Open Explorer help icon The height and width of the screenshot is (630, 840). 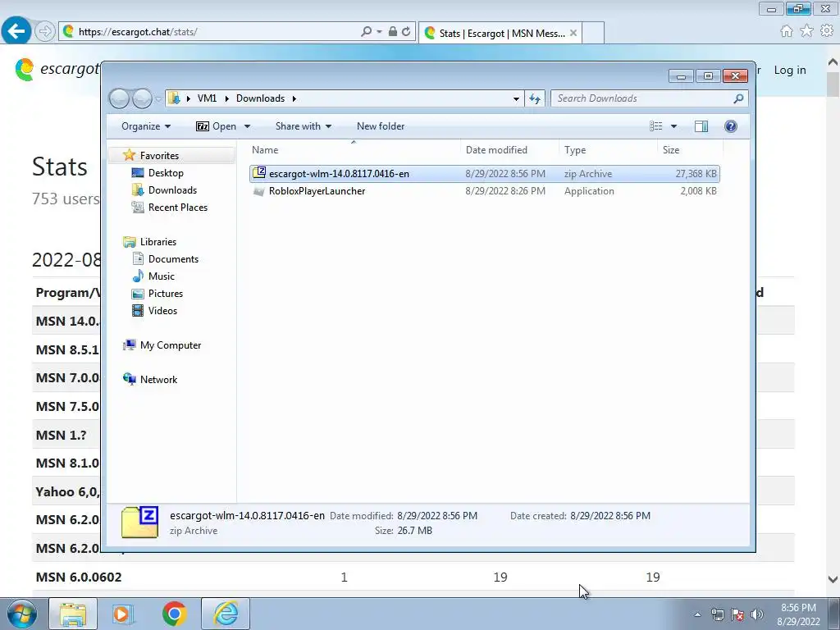(730, 126)
